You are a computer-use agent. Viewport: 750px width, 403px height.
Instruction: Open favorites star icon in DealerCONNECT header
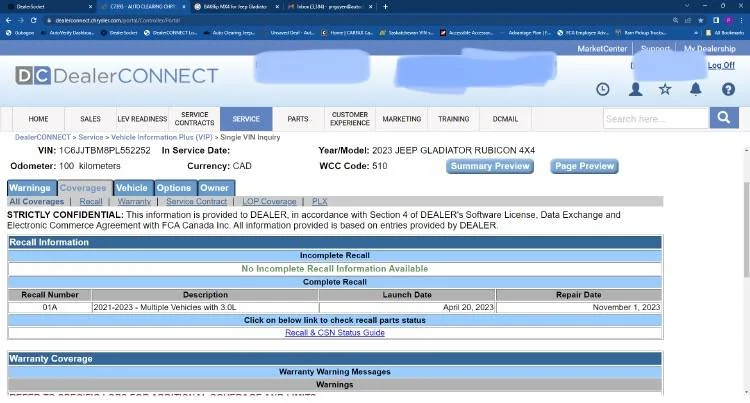(x=665, y=89)
